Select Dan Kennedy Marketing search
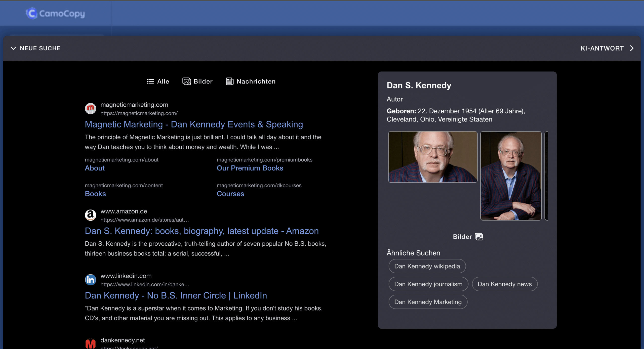Image resolution: width=644 pixels, height=349 pixels. (x=428, y=301)
